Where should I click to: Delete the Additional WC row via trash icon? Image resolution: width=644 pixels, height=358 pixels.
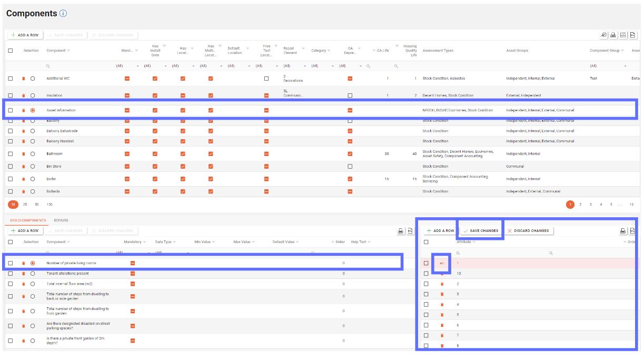pyautogui.click(x=23, y=79)
